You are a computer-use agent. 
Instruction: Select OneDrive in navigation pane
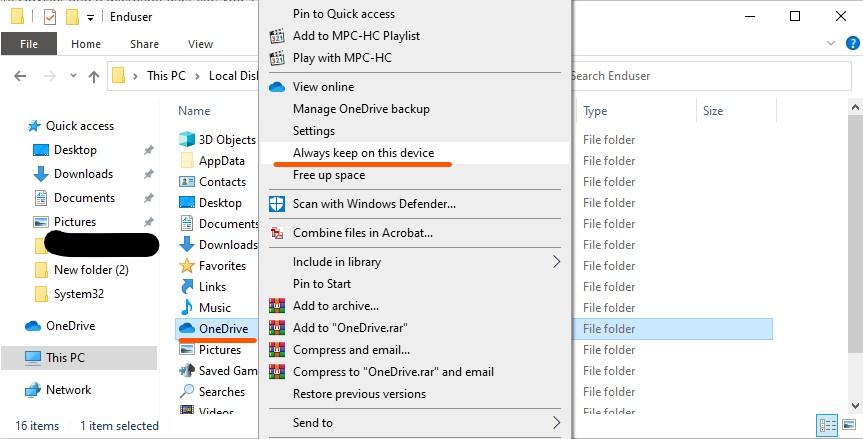pos(70,326)
